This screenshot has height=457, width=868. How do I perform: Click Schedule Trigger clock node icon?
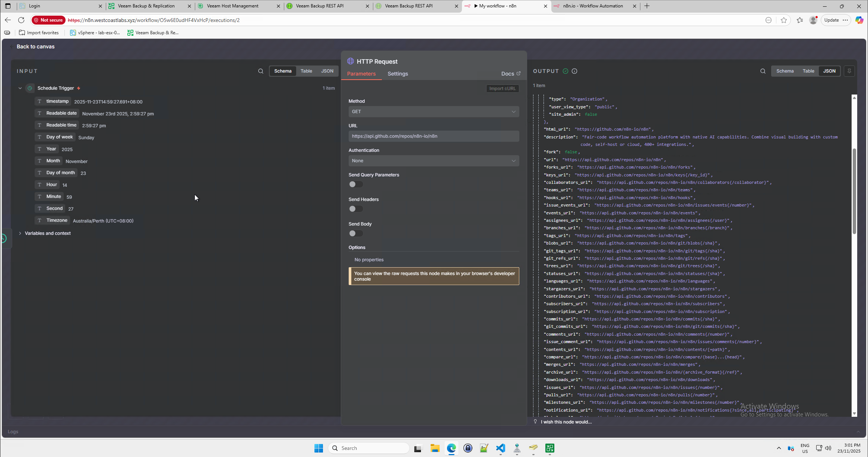click(30, 88)
